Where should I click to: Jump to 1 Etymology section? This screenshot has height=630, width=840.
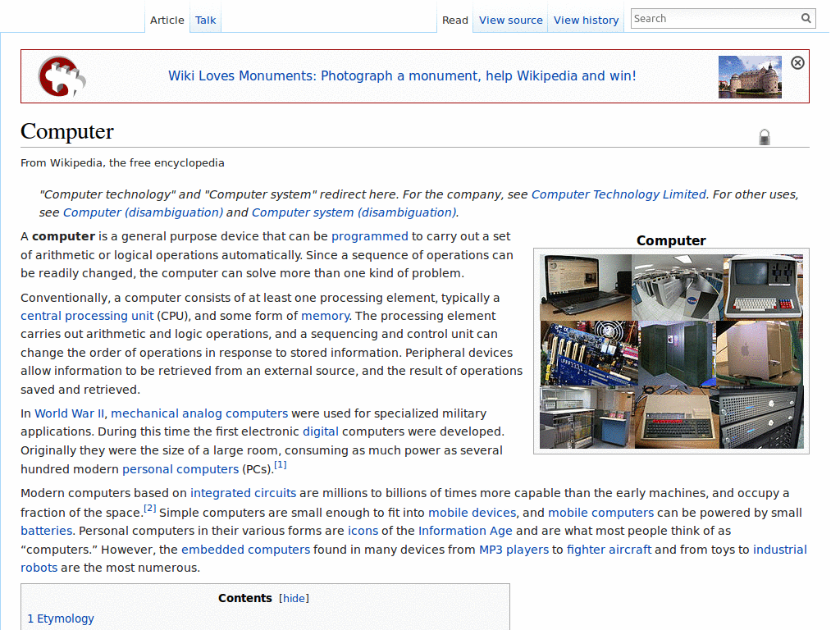tap(61, 619)
